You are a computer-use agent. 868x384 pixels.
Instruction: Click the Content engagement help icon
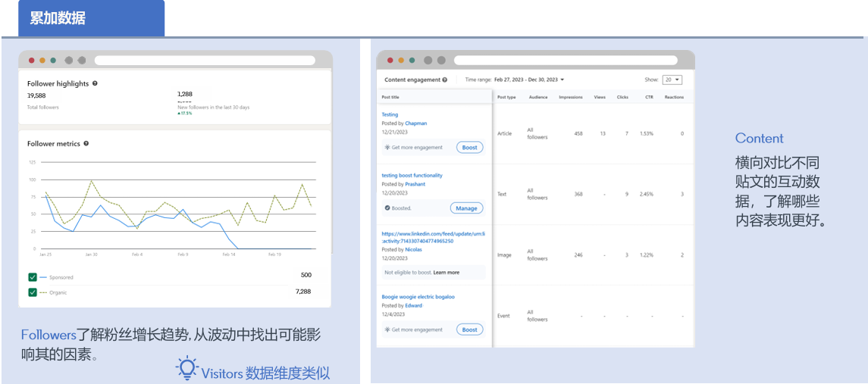point(445,80)
